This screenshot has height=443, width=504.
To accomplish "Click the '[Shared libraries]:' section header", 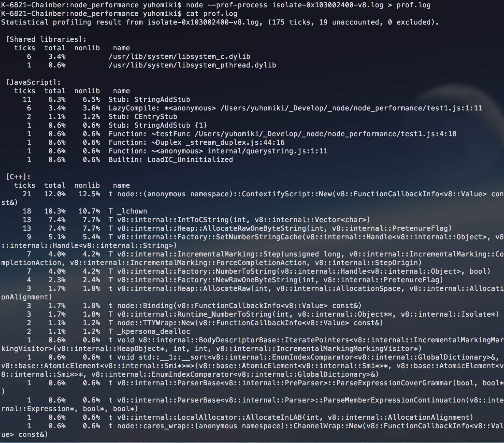I will click(46, 40).
